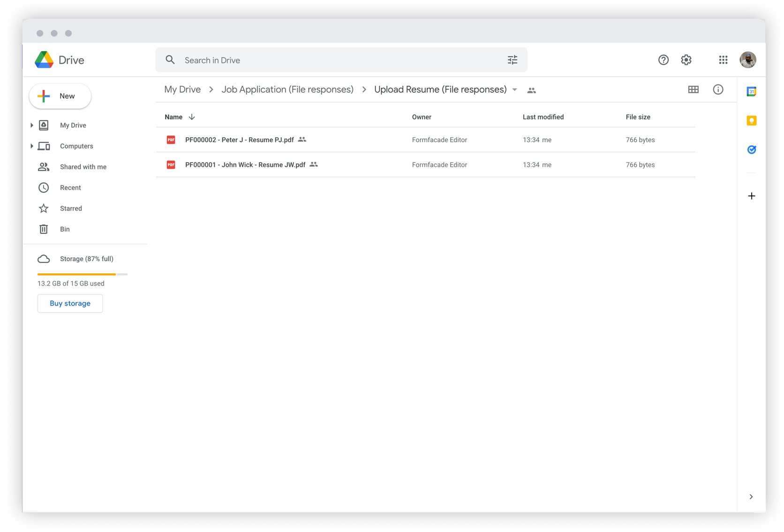The width and height of the screenshot is (784, 532).
Task: Click the storage usage progress bar
Action: [82, 274]
